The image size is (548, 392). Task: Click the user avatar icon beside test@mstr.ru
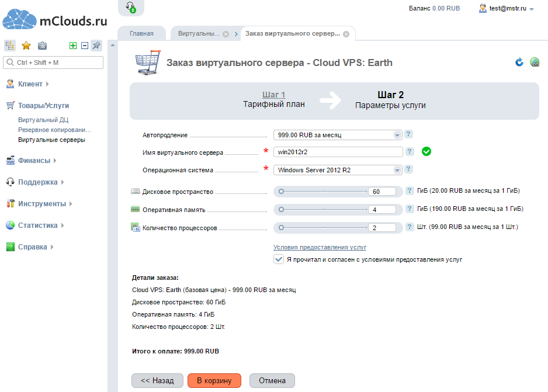coord(483,8)
